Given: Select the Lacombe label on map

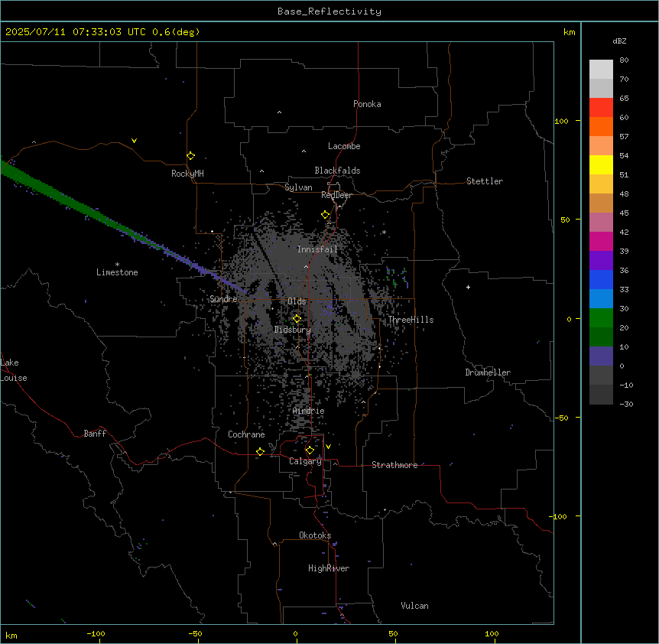Looking at the screenshot, I should point(344,146).
